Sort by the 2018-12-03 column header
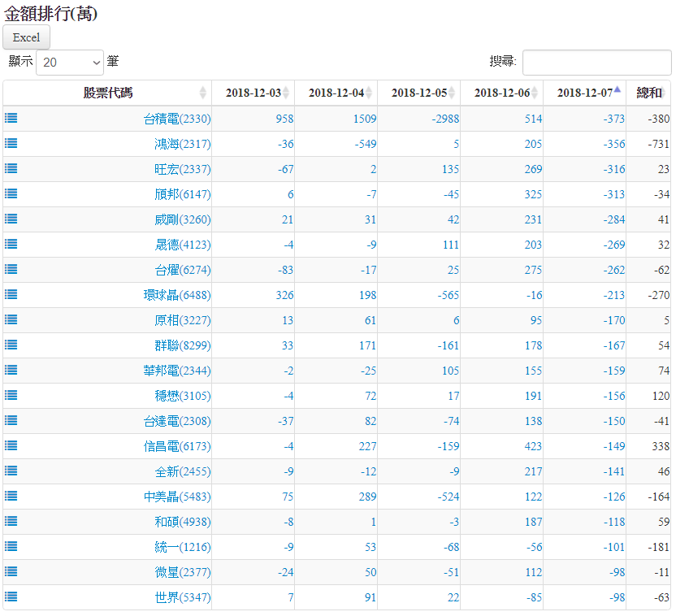 coord(253,93)
